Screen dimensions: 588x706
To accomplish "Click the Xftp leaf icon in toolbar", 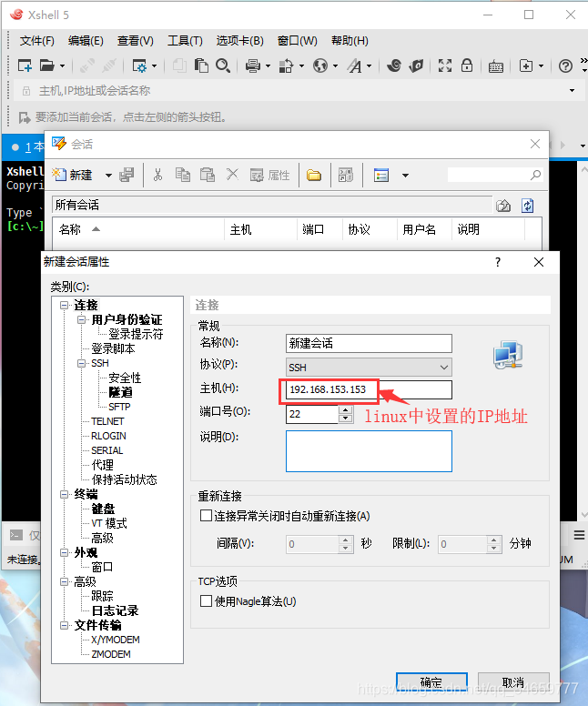I will click(416, 66).
